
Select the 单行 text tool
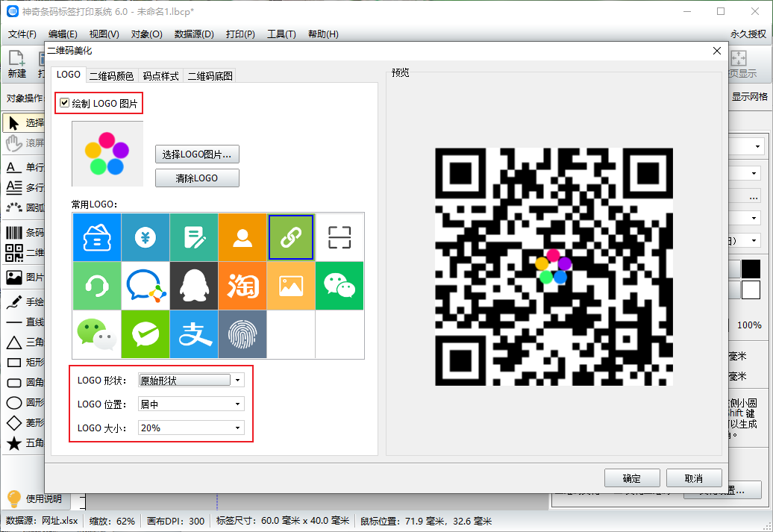point(25,167)
